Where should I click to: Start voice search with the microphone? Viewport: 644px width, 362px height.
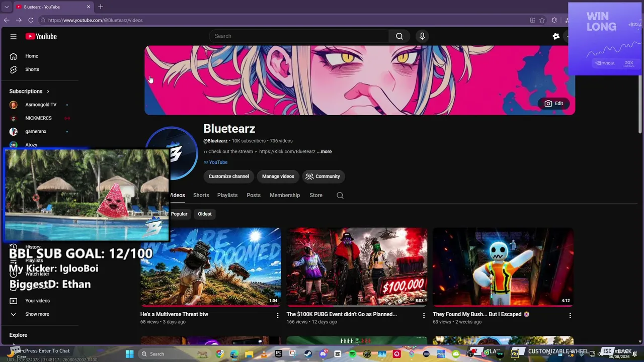pos(422,36)
